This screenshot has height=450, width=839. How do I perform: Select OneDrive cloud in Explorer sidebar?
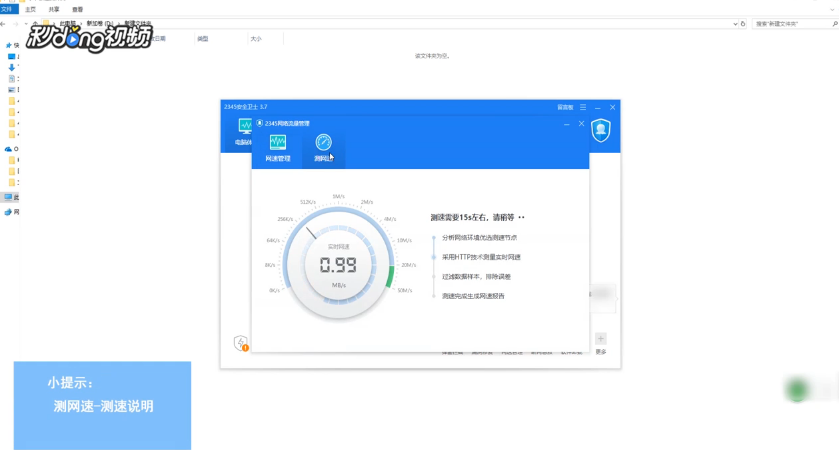8,149
